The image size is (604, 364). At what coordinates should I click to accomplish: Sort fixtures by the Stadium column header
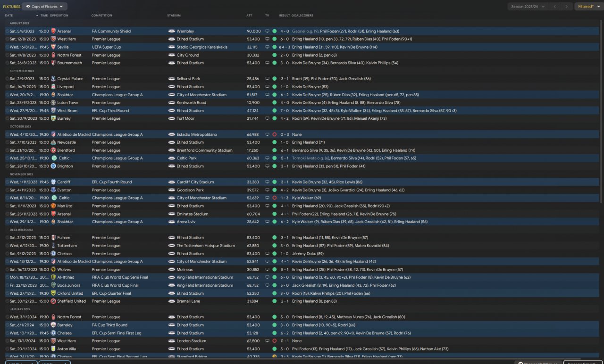174,16
